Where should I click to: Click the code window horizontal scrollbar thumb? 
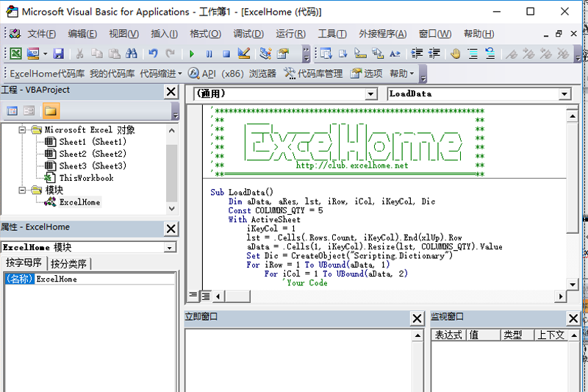tap(237, 296)
